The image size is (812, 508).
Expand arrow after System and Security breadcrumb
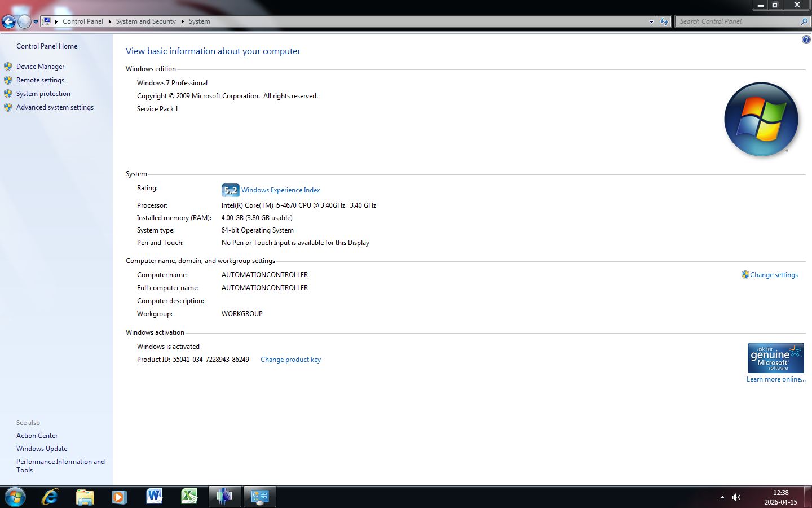point(182,21)
